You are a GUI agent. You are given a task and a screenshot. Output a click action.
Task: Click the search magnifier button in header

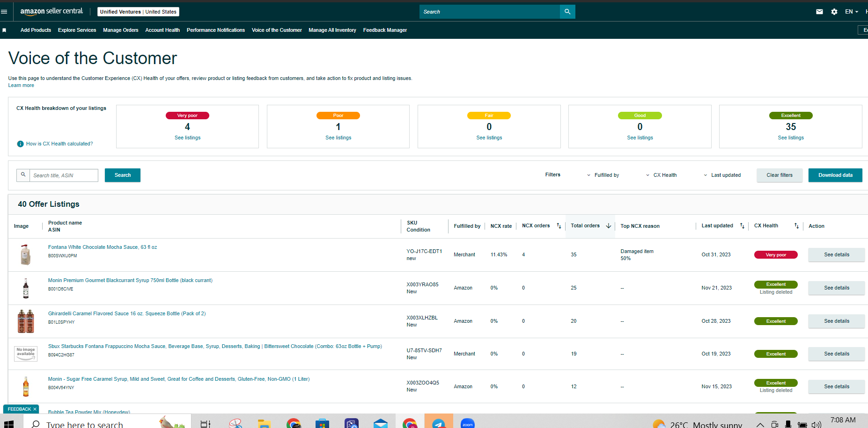(x=567, y=12)
